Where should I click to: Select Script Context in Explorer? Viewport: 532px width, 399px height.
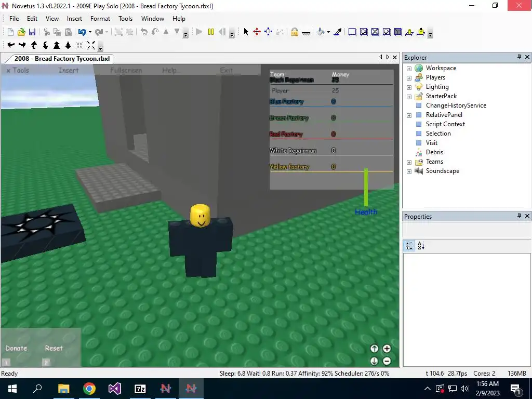(445, 124)
